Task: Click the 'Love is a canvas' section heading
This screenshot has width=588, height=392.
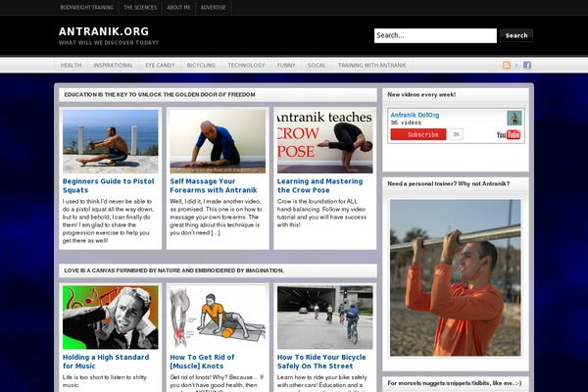Action: [x=174, y=270]
